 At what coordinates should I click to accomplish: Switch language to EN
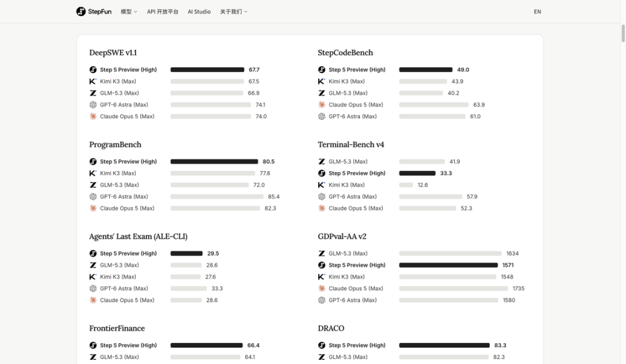[537, 12]
